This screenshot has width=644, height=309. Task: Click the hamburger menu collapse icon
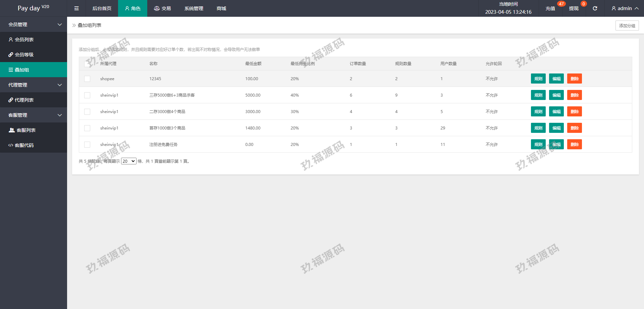[x=76, y=8]
